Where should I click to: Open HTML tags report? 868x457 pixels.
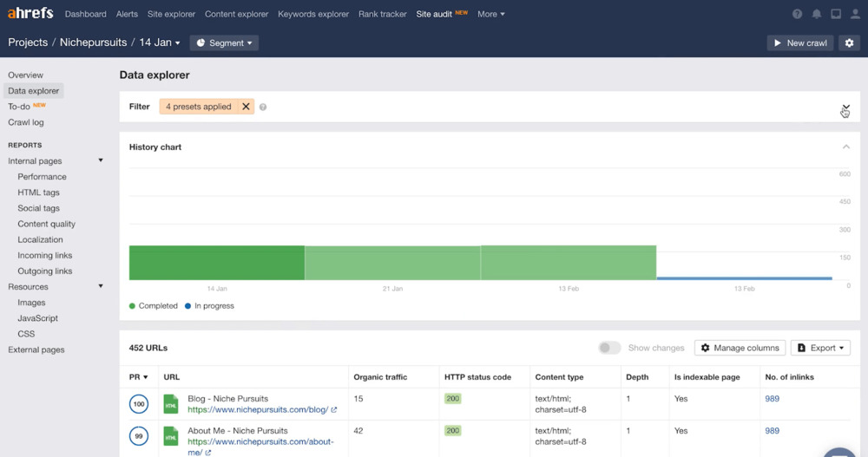click(x=38, y=193)
